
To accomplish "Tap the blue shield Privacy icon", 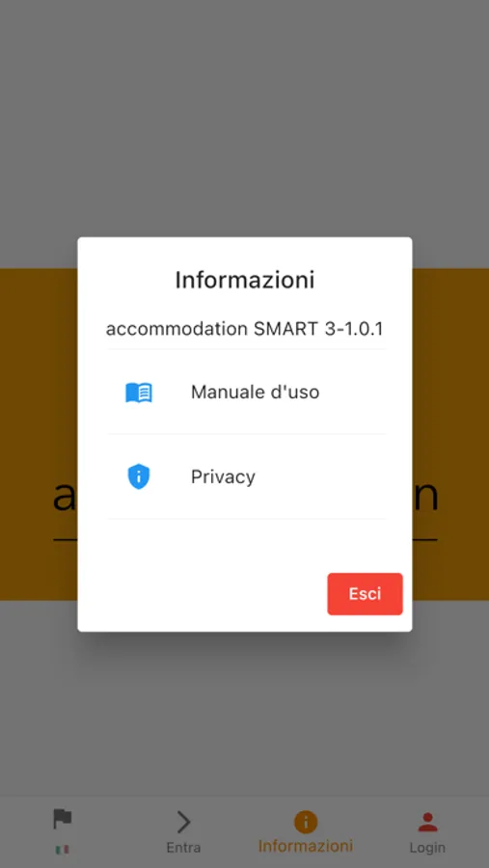I will click(139, 476).
